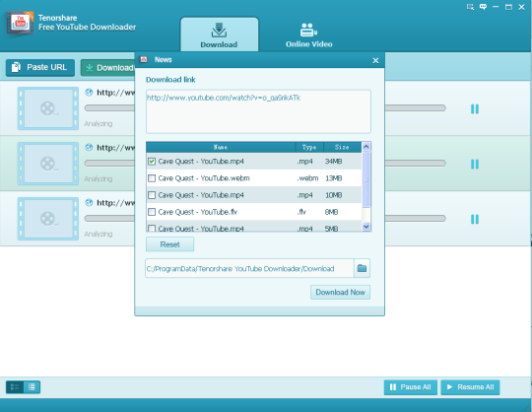532x412 pixels.
Task: Click the download path field
Action: [249, 268]
